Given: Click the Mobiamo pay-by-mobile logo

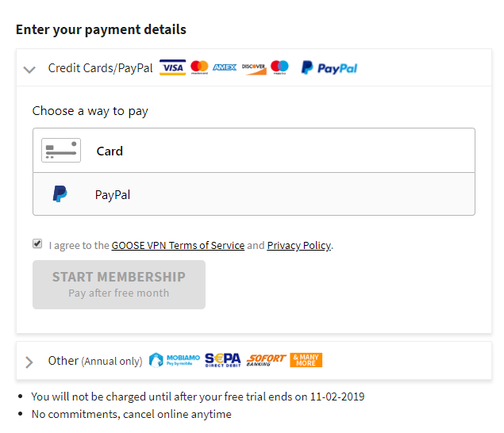Looking at the screenshot, I should (174, 360).
